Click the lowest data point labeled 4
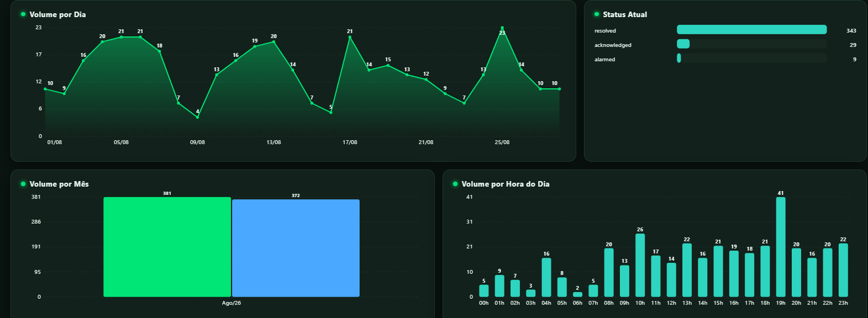 [197, 117]
